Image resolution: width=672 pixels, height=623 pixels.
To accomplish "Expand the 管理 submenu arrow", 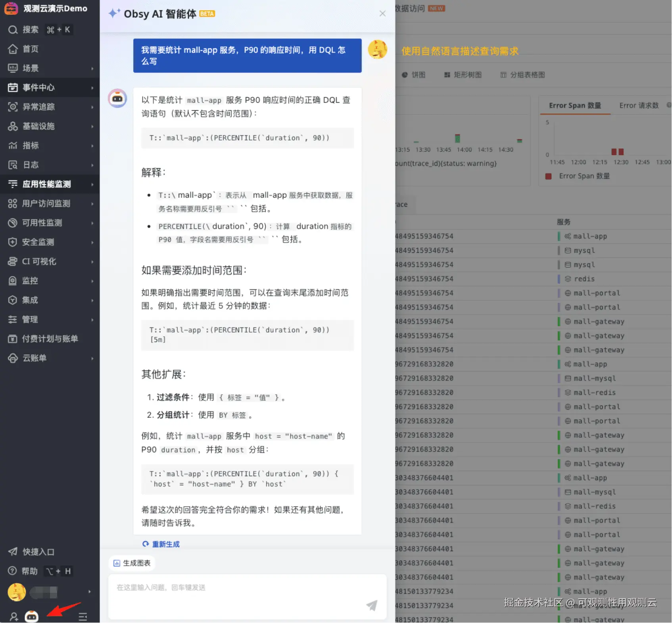I will (x=92, y=320).
